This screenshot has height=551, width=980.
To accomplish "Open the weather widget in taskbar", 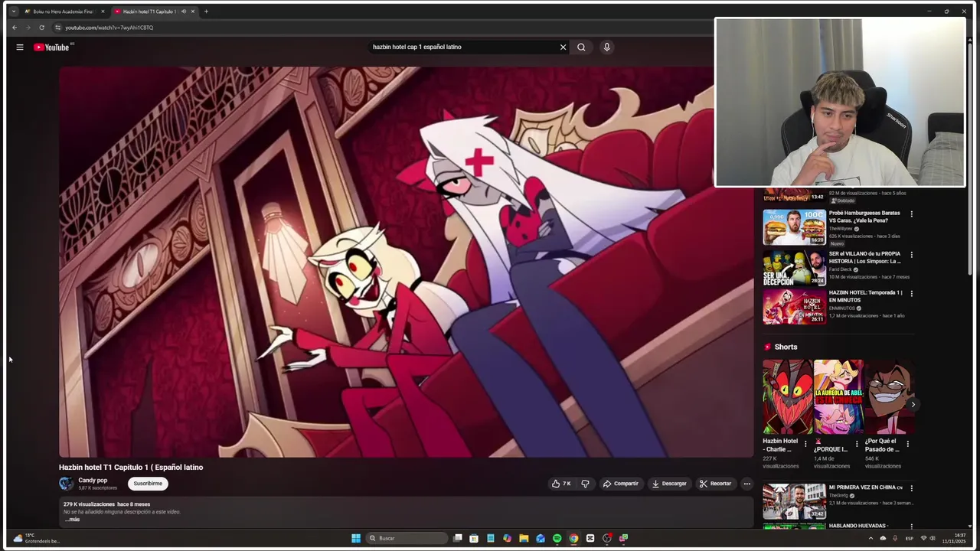I will [36, 538].
